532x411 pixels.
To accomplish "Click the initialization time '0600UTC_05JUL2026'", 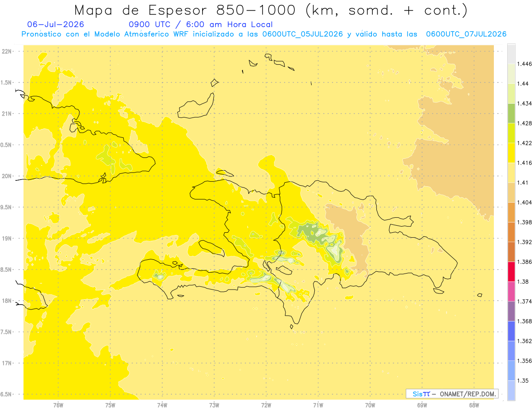I will tap(302, 34).
